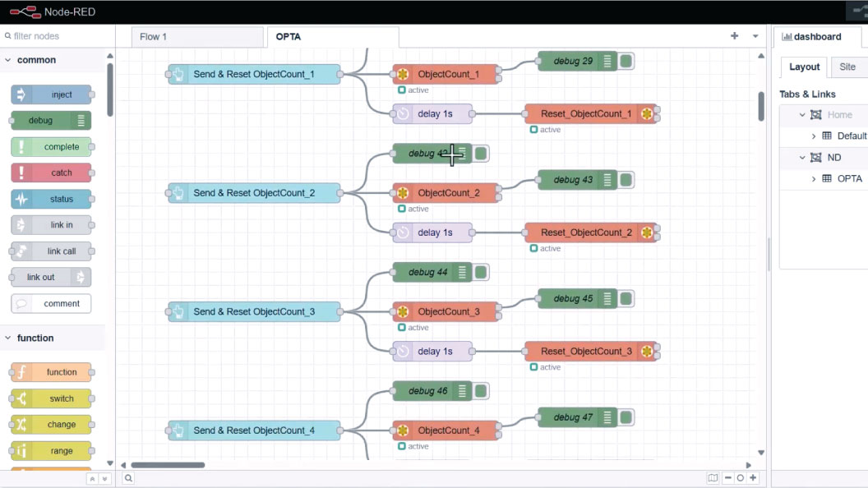Viewport: 868px width, 488px height.
Task: Collapse the Home tab in dashboard tree
Action: 802,114
